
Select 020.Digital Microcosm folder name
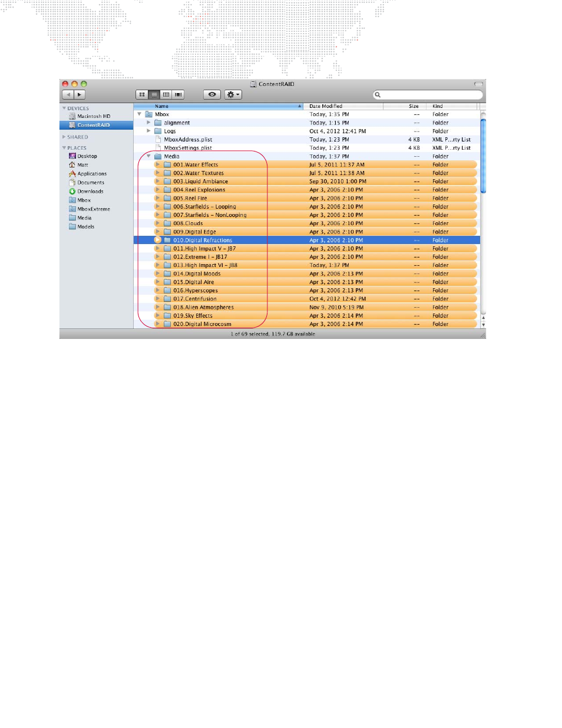pos(202,324)
